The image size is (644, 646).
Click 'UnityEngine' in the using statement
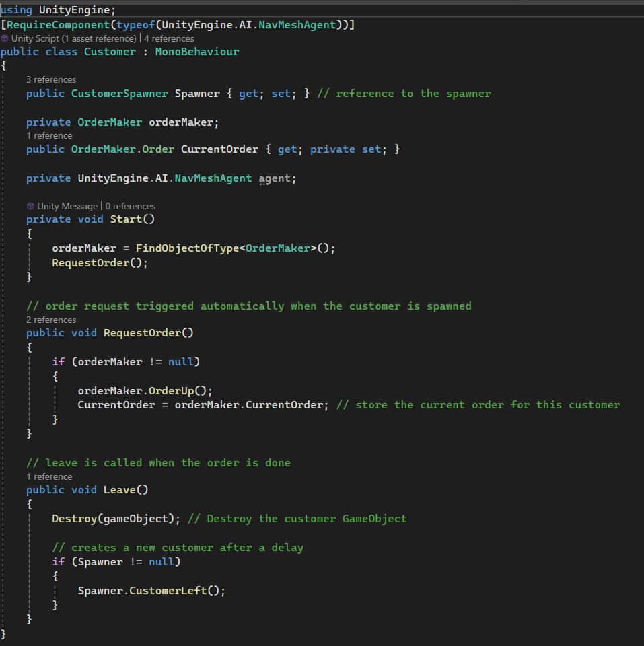[74, 10]
